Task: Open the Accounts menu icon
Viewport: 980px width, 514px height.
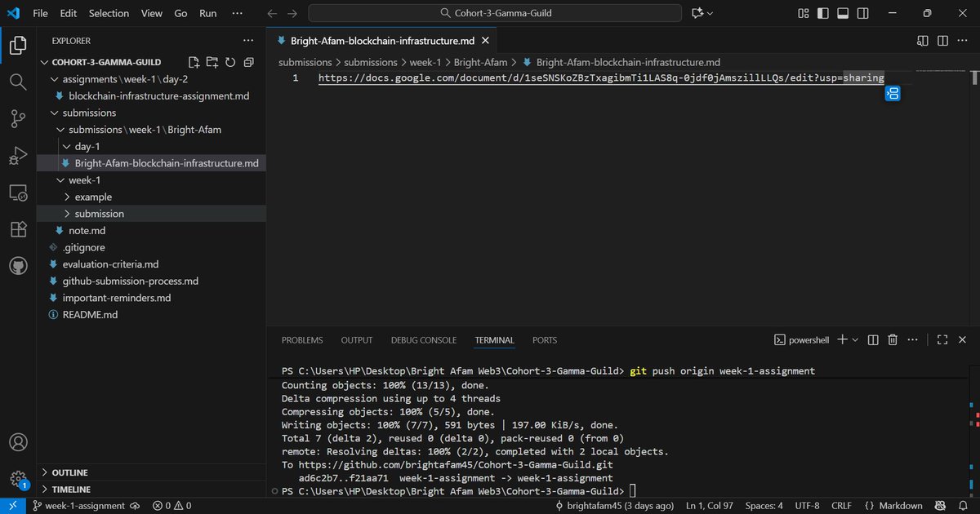Action: pyautogui.click(x=18, y=443)
